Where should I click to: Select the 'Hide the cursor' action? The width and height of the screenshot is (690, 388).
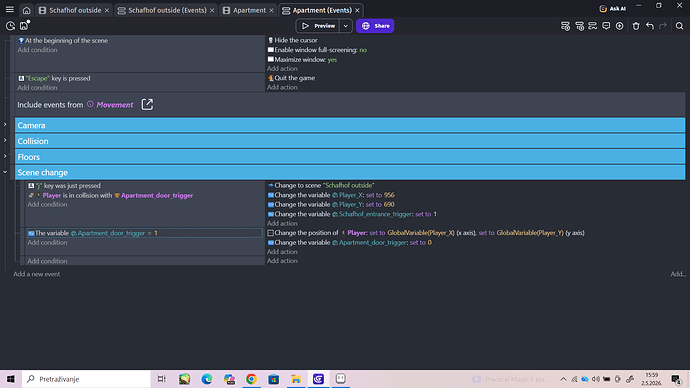[292, 40]
